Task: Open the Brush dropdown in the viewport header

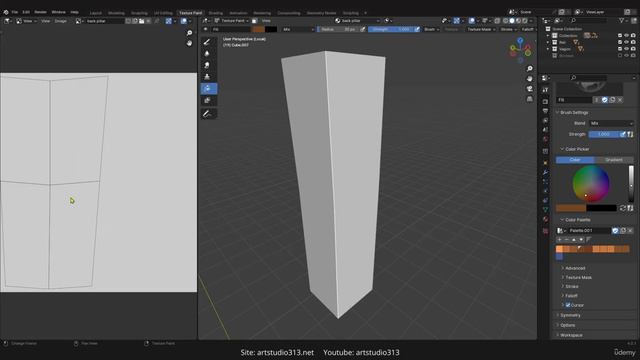Action: click(431, 29)
